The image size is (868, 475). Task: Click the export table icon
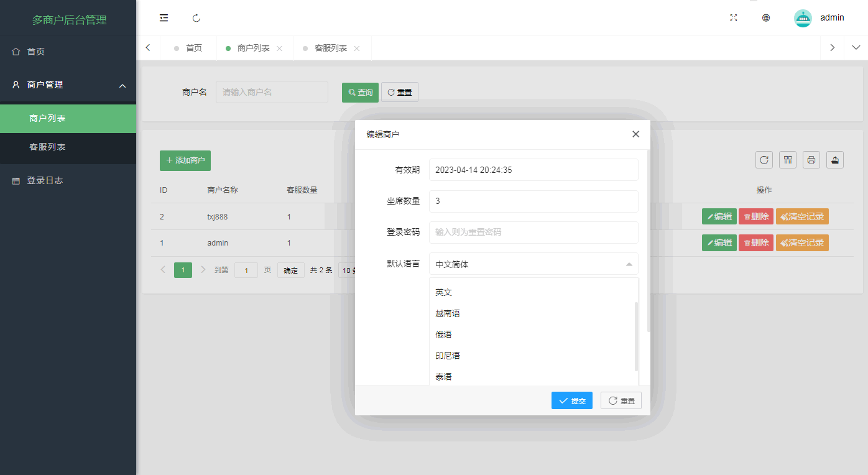[x=835, y=160]
